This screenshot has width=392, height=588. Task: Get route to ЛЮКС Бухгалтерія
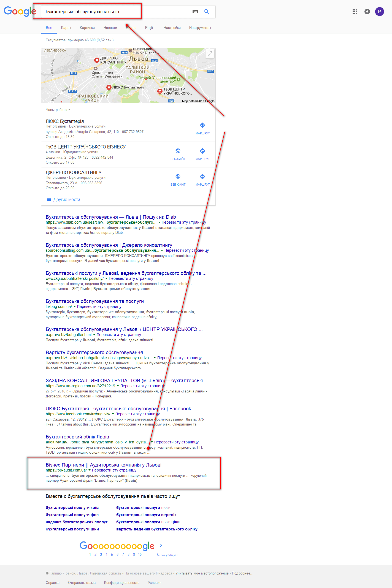click(x=202, y=128)
